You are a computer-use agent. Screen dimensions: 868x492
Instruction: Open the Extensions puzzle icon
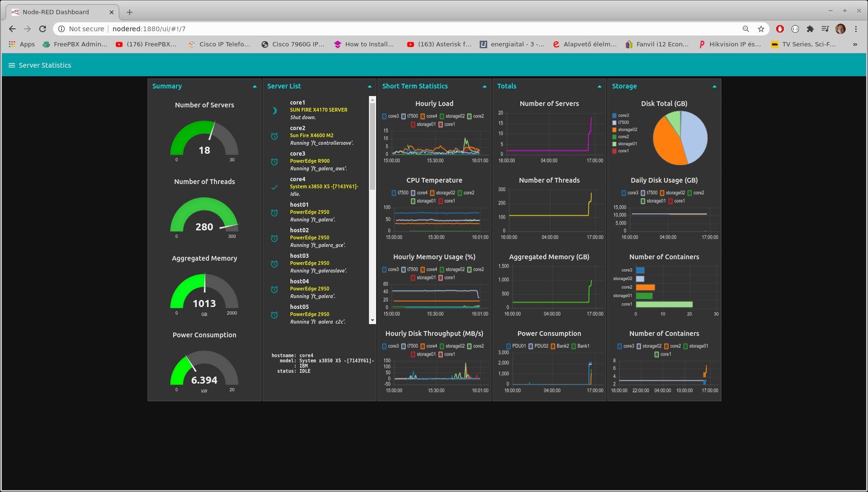[810, 29]
